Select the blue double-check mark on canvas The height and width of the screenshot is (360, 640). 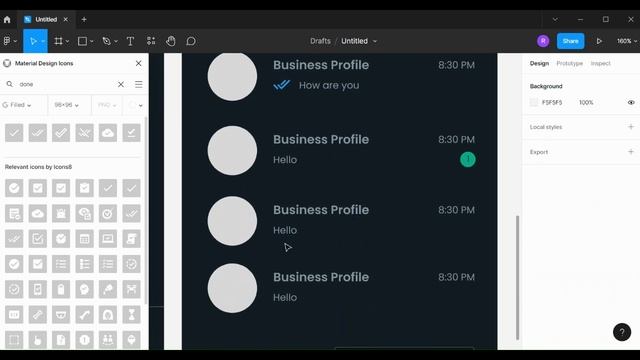pyautogui.click(x=282, y=85)
